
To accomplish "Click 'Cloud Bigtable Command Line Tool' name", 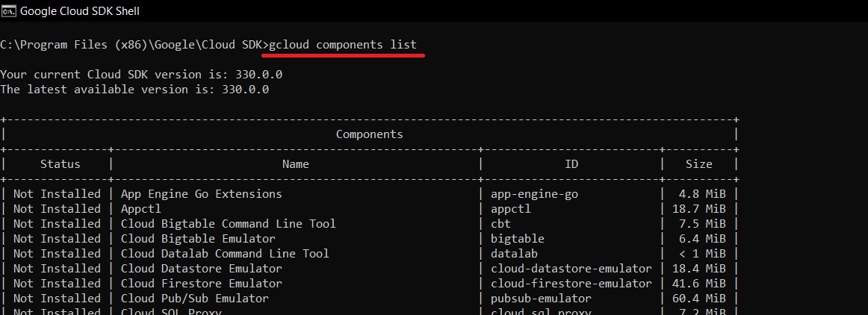I will [x=228, y=224].
